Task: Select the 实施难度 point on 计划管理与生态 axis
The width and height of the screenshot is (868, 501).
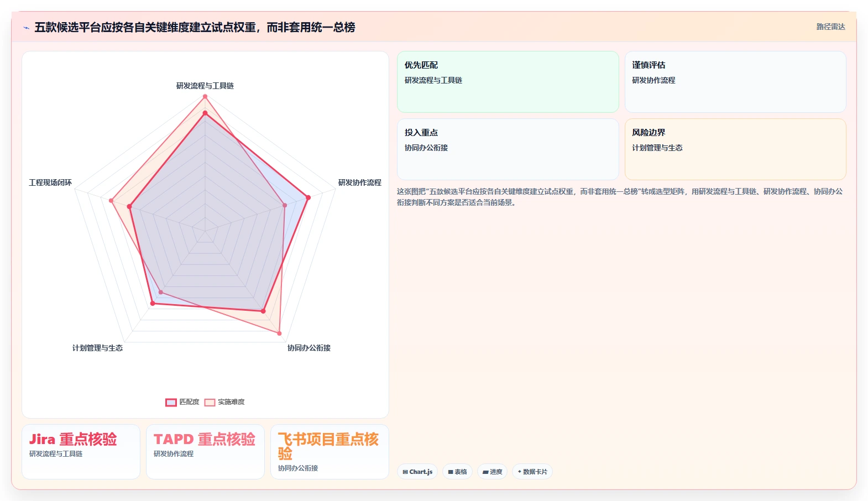Action: [x=161, y=292]
